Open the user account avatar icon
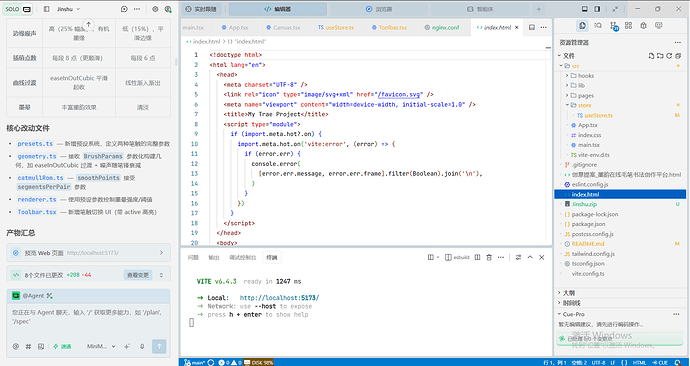This screenshot has width=690, height=366. pos(168,9)
